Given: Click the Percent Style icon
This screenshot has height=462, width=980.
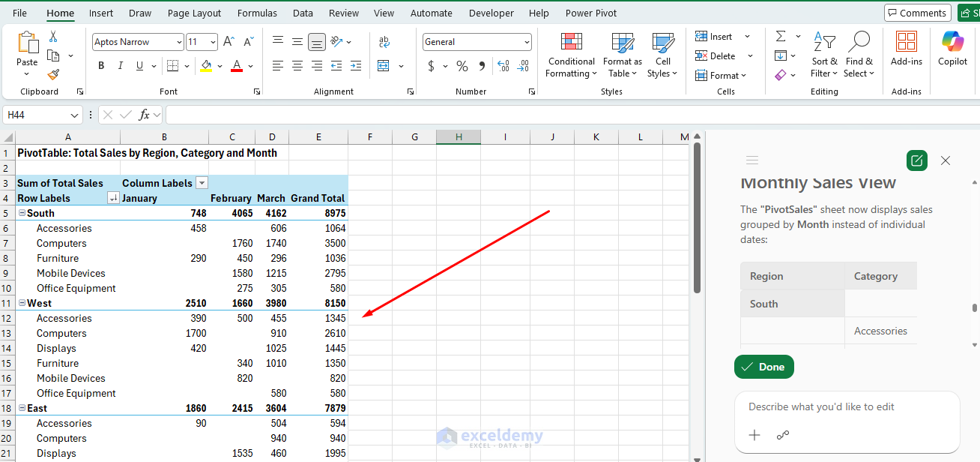Looking at the screenshot, I should click(x=462, y=66).
